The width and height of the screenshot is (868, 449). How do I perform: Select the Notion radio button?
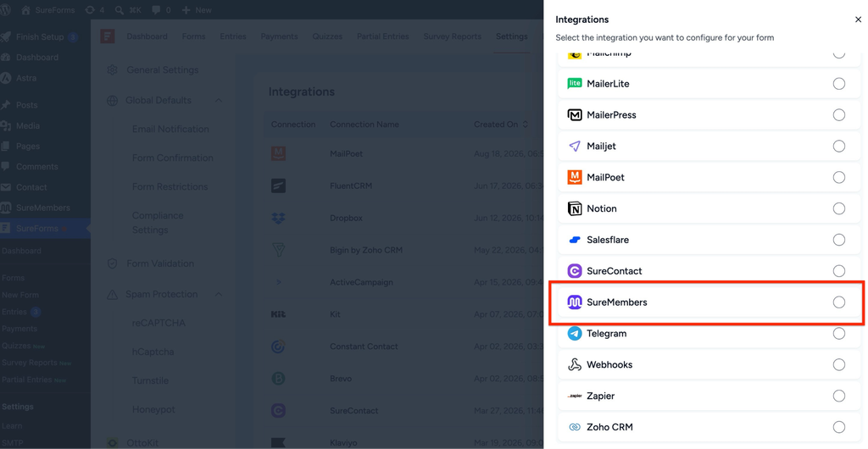click(838, 208)
